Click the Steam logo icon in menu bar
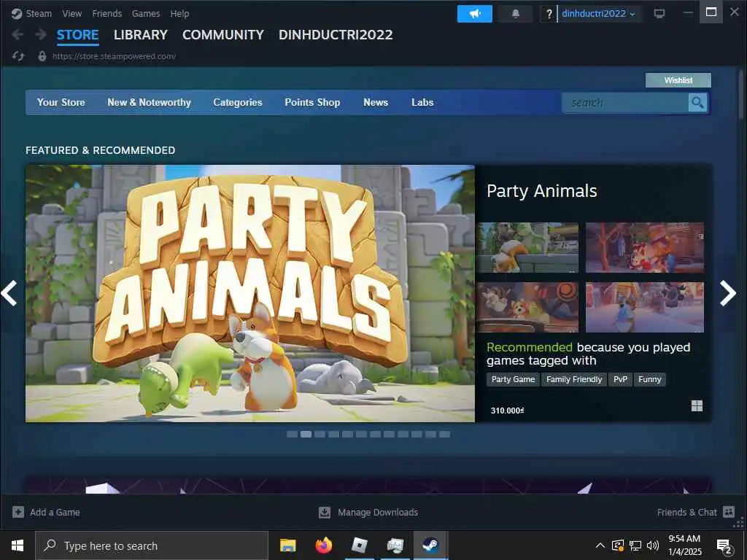Image resolution: width=747 pixels, height=560 pixels. (x=17, y=13)
